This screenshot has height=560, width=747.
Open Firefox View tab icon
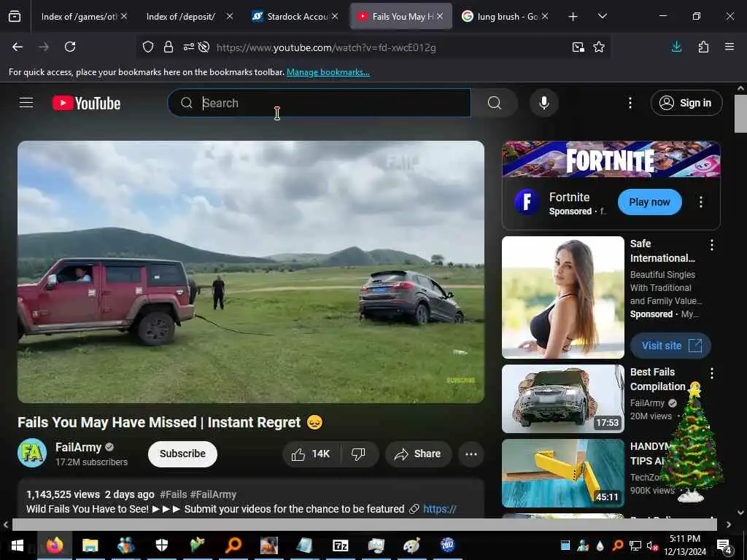pos(15,17)
